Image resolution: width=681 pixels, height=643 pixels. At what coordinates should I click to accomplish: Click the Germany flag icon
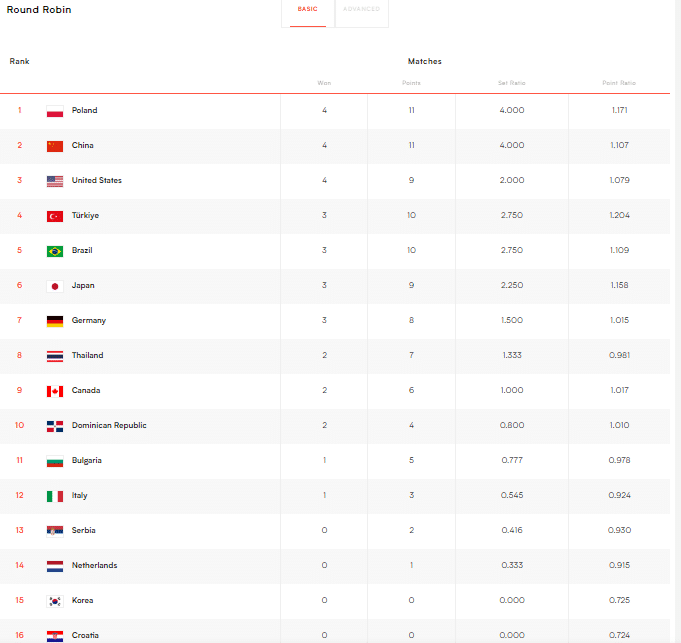point(55,321)
